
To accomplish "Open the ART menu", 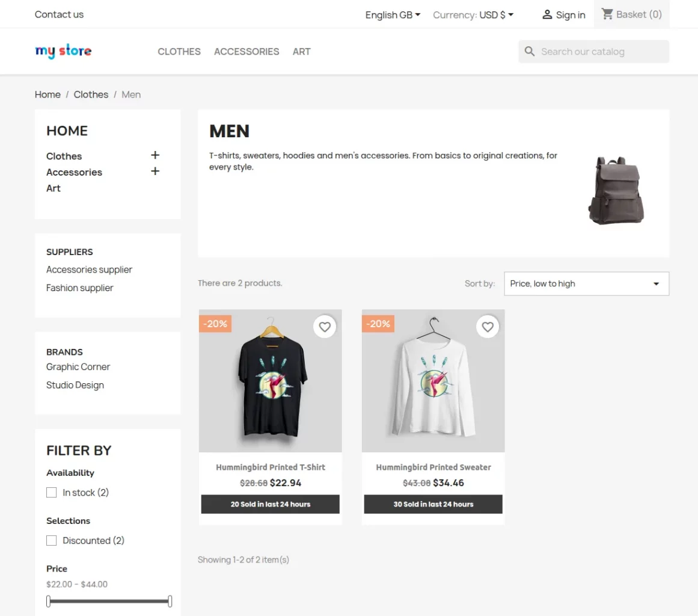I will click(x=301, y=52).
